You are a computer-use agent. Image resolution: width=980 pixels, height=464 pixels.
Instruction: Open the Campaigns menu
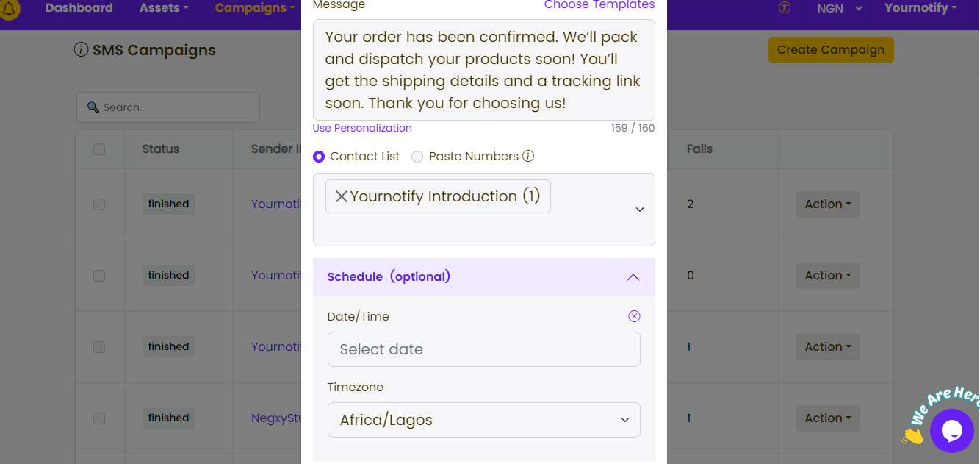255,8
